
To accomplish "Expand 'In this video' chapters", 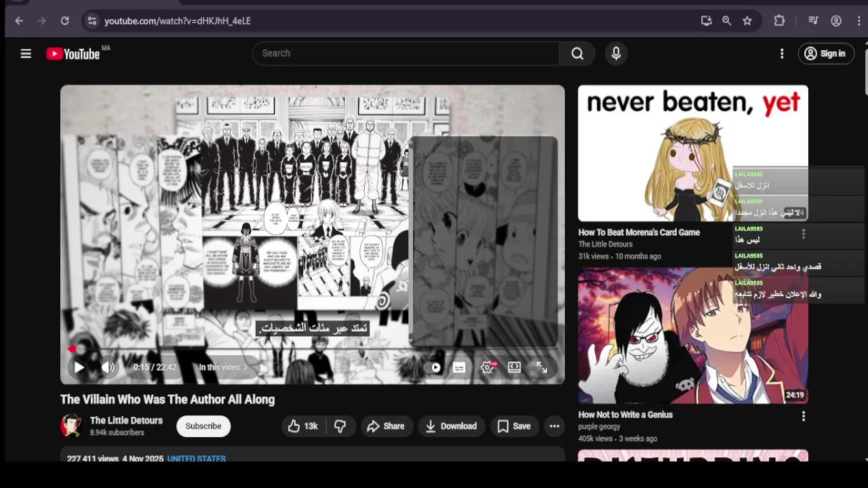I will coord(224,367).
